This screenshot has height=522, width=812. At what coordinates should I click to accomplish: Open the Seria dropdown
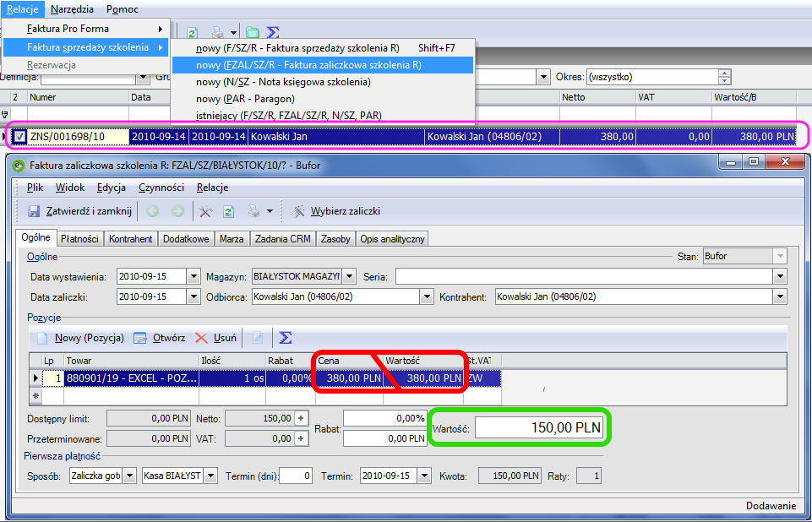point(781,276)
